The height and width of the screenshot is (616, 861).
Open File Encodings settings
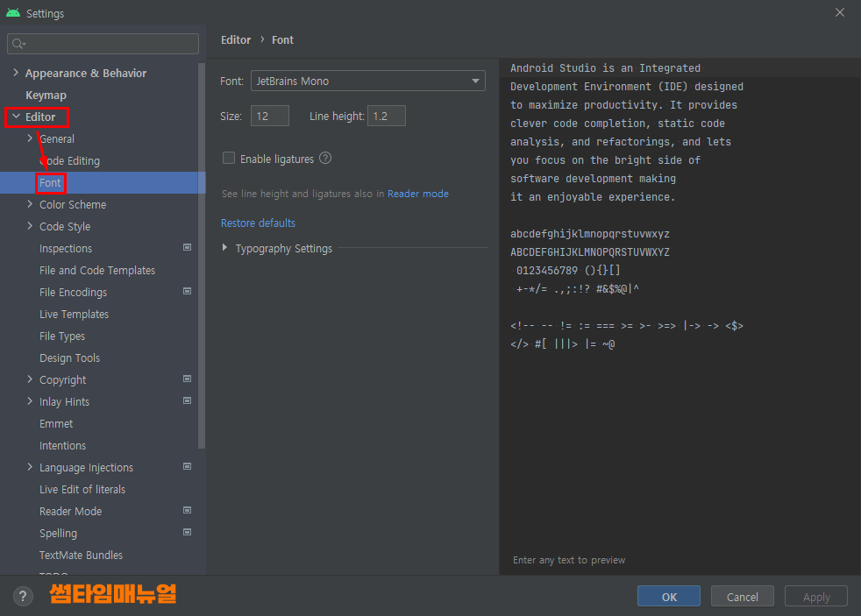tap(73, 293)
